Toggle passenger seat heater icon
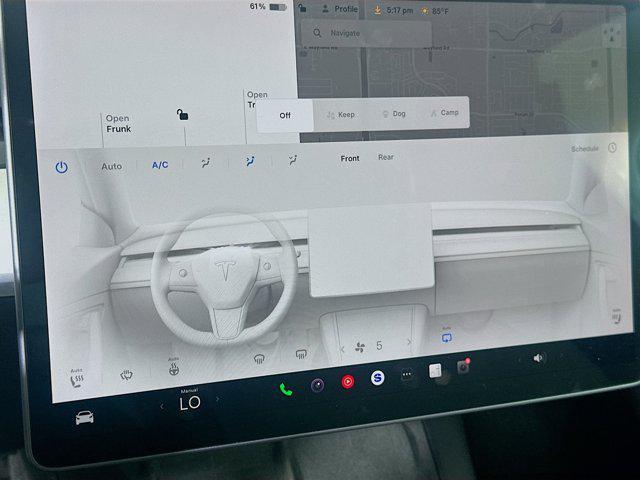 click(616, 316)
